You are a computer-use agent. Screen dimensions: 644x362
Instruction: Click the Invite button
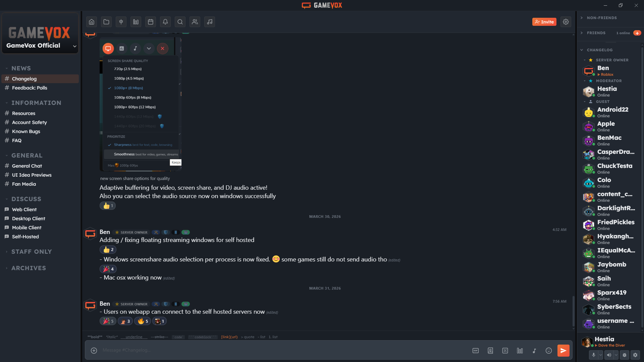(x=544, y=22)
